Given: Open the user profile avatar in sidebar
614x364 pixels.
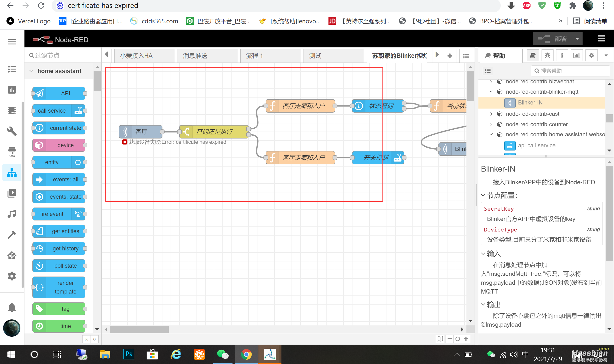Looking at the screenshot, I should tap(12, 328).
